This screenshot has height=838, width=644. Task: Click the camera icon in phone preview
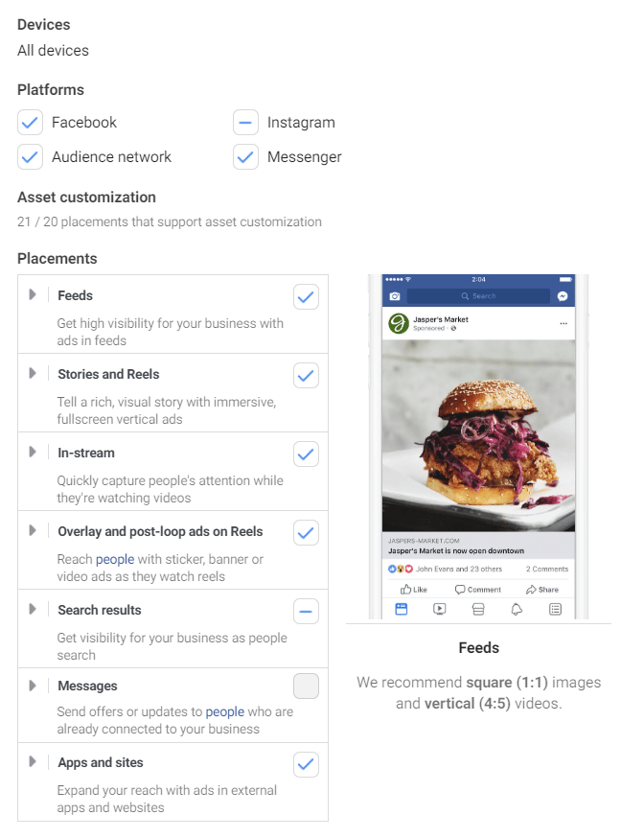pos(395,296)
